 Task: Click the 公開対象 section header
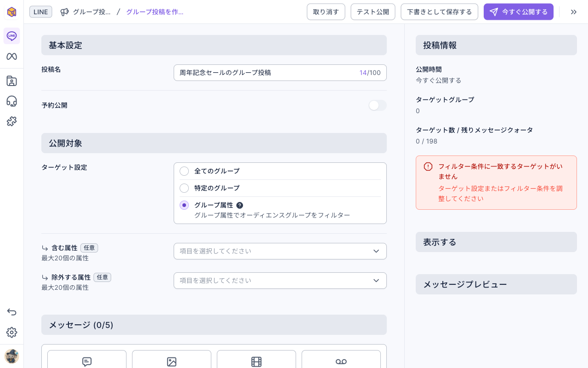[214, 143]
